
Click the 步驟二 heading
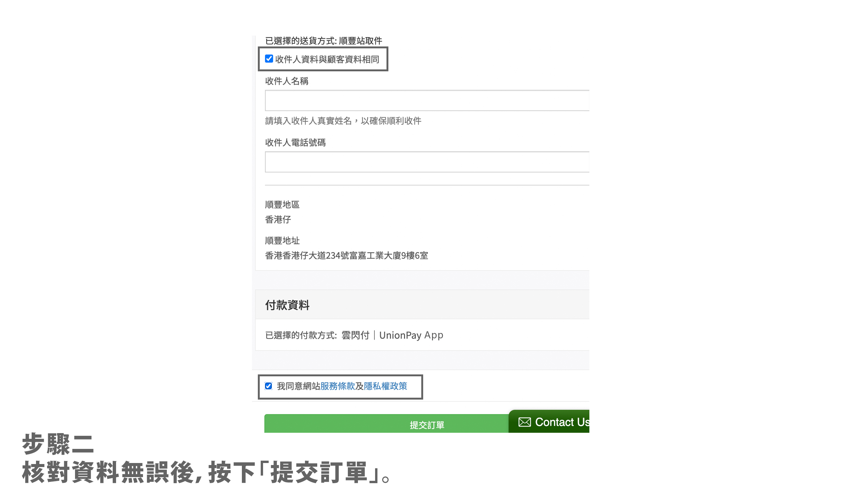[58, 444]
